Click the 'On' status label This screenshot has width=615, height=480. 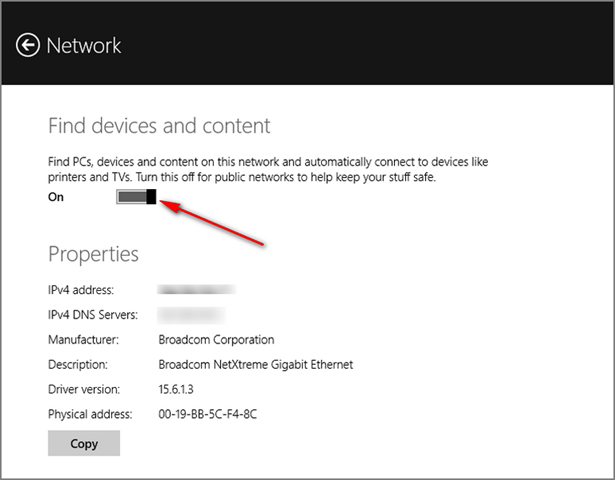[x=56, y=198]
